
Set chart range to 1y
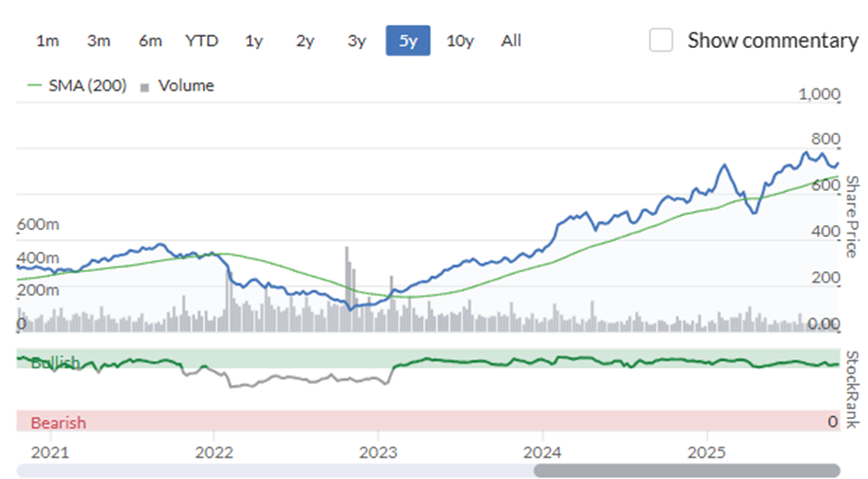click(x=254, y=41)
